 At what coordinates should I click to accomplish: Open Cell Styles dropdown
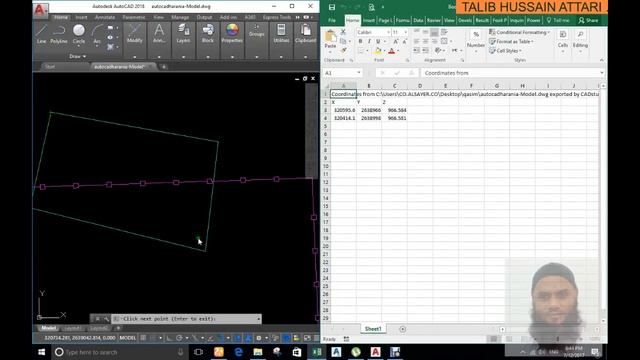tap(505, 51)
